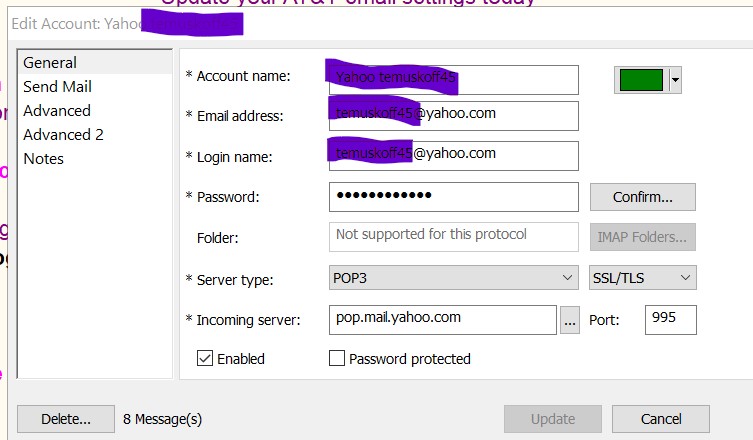Select the Advanced 2 section
753x440 pixels.
click(63, 134)
